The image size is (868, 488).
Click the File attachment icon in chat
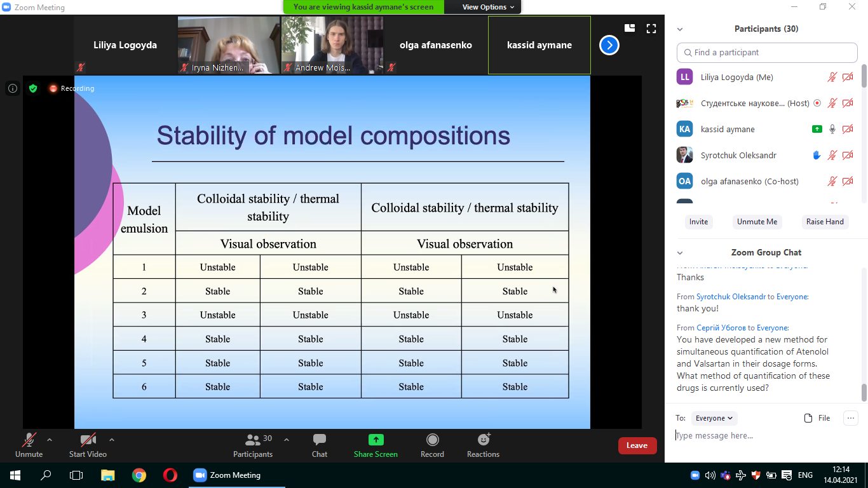(808, 418)
